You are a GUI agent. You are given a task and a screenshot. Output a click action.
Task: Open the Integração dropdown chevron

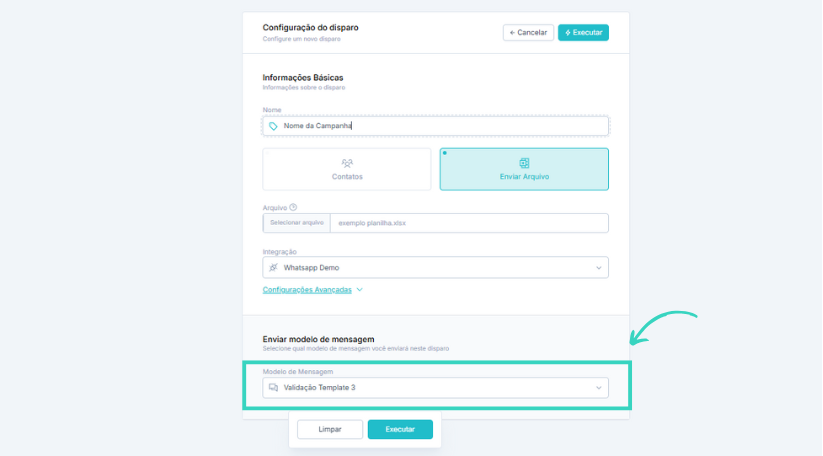598,268
